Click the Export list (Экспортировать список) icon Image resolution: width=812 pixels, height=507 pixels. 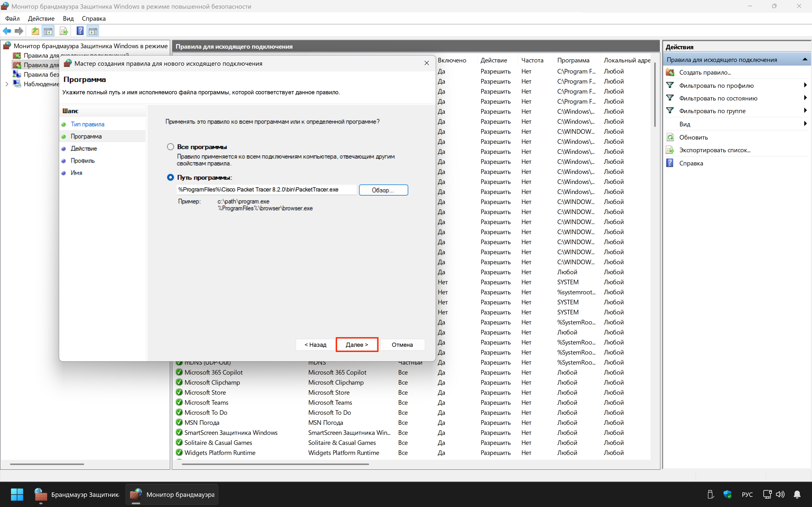pos(670,150)
